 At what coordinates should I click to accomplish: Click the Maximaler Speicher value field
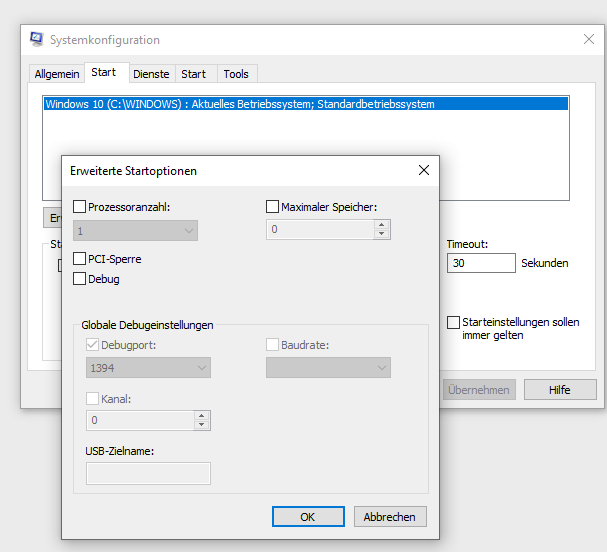tap(320, 229)
